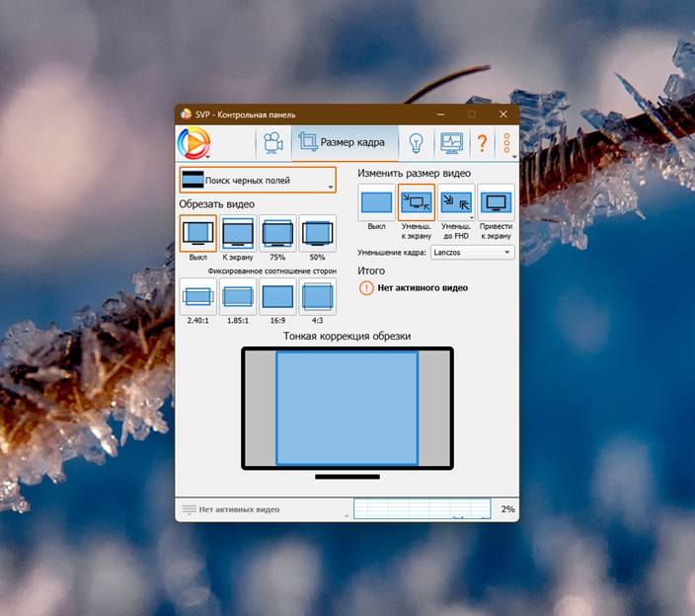Image resolution: width=695 pixels, height=616 pixels.
Task: Turn off video resize with Выкл
Action: coord(376,203)
